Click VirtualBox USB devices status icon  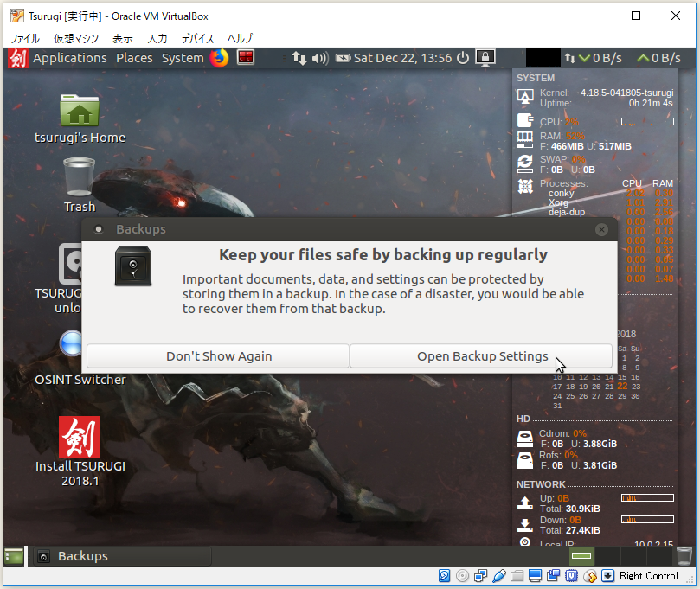(499, 576)
